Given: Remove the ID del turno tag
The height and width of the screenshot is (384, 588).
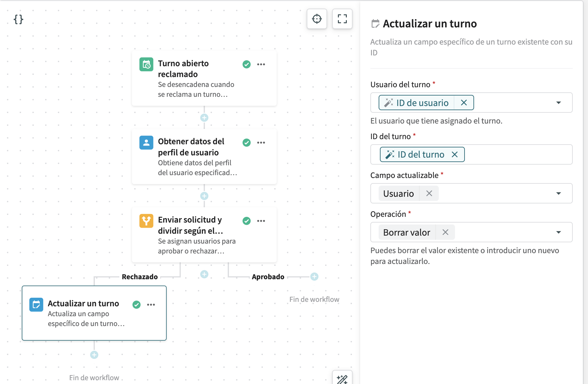Looking at the screenshot, I should coord(455,155).
